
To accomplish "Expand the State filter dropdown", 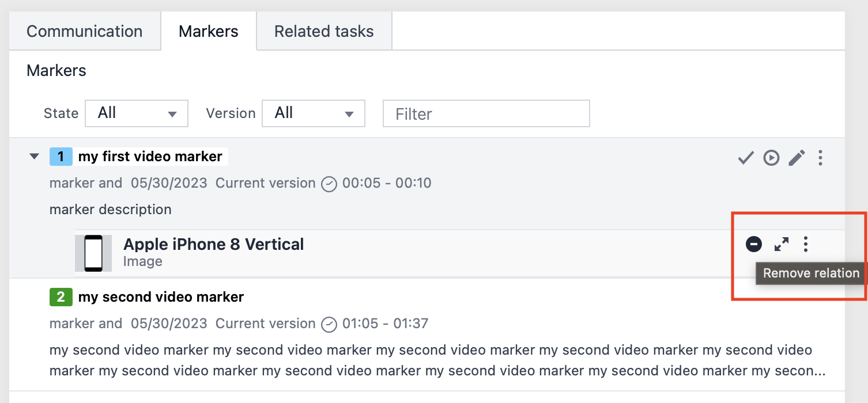I will click(x=136, y=113).
